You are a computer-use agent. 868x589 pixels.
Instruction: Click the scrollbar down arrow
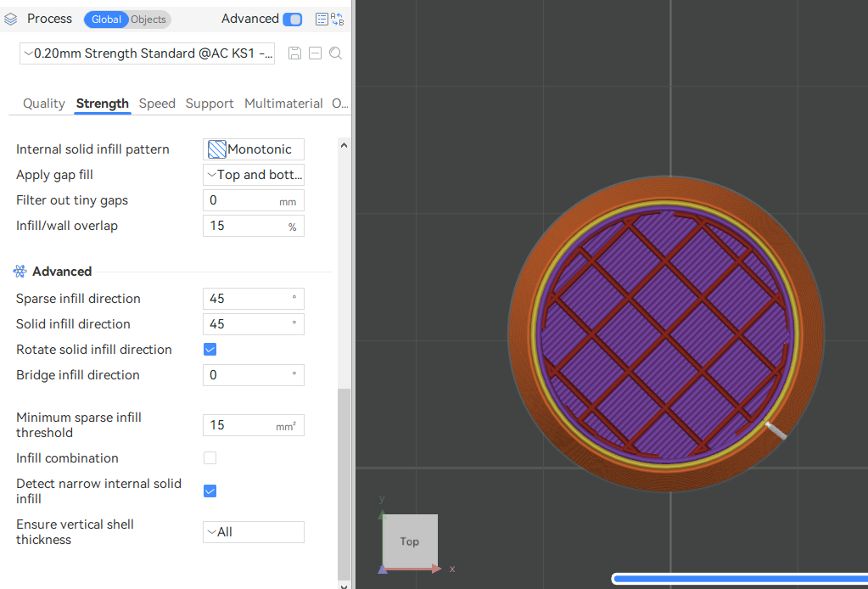[x=344, y=585]
